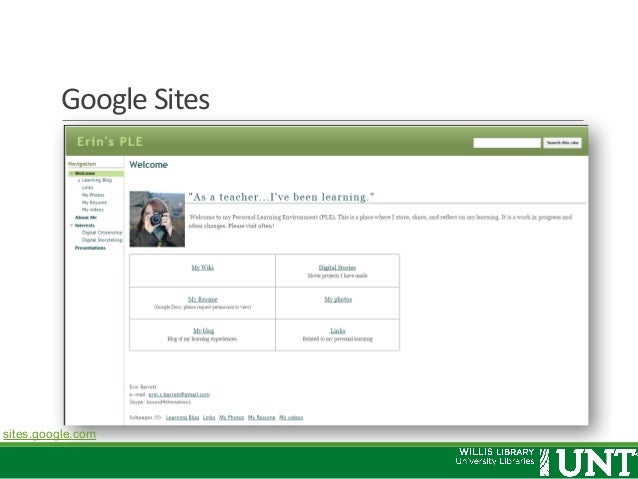Click the Willis Library footer text

click(495, 456)
